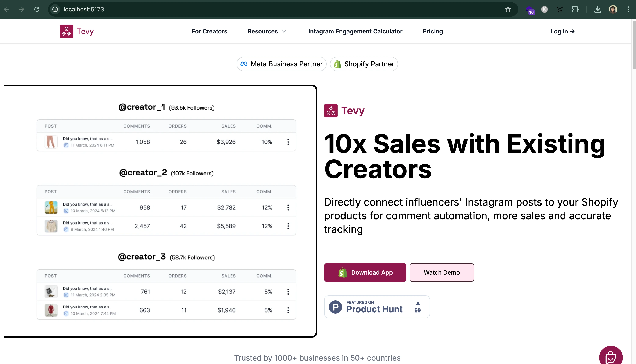636x364 pixels.
Task: Click the @creator_2 heading
Action: (x=143, y=173)
